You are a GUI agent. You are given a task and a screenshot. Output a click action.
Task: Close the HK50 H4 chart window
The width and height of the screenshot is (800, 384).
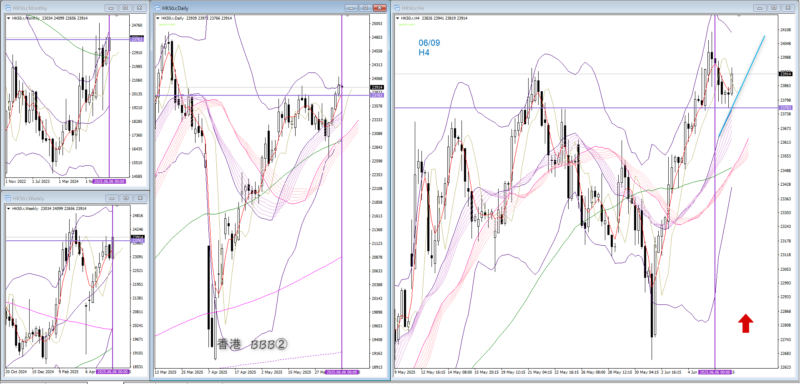click(x=788, y=8)
